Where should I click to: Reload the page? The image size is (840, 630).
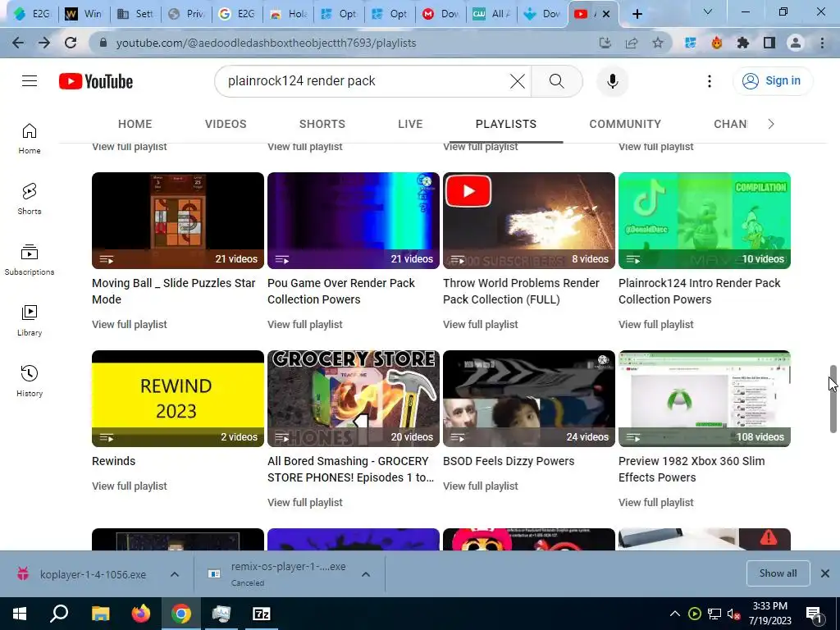pos(71,43)
